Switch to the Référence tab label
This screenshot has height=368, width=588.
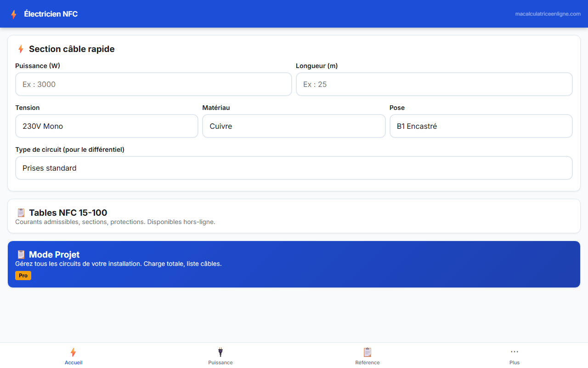367,362
